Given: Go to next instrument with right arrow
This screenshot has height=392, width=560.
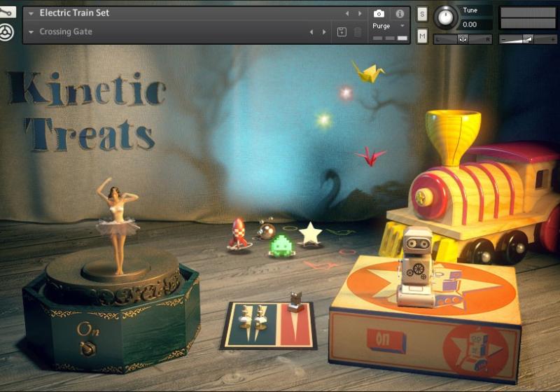Looking at the screenshot, I should click(360, 13).
